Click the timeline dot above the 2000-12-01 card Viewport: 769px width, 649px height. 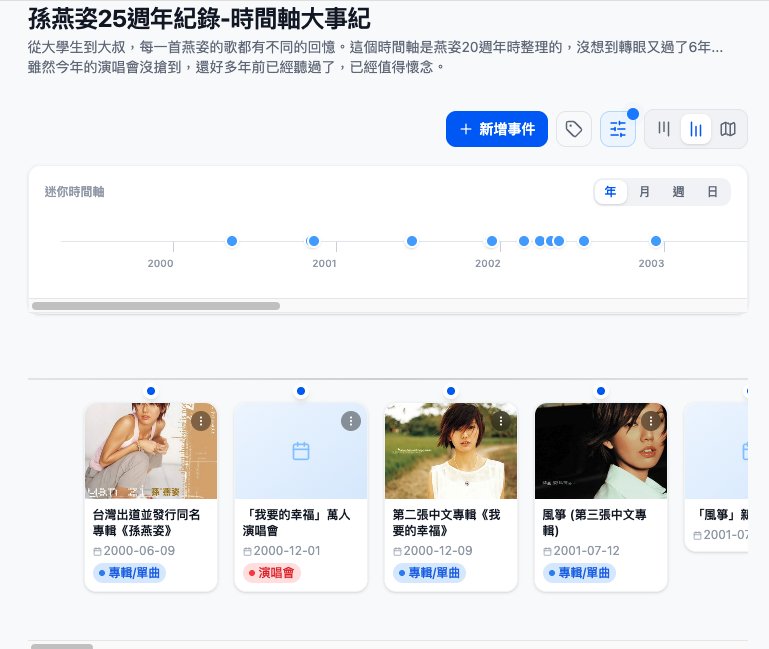(x=301, y=391)
